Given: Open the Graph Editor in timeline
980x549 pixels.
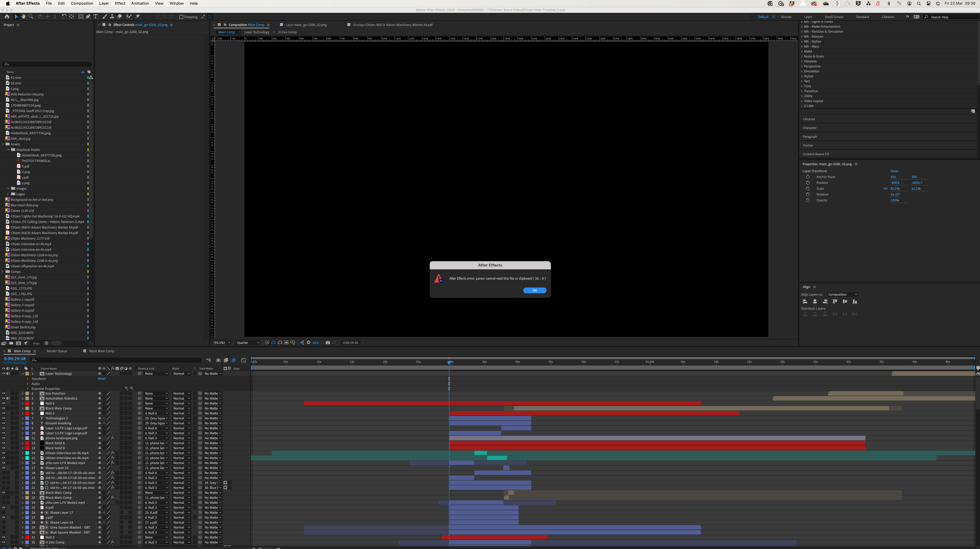Looking at the screenshot, I should click(243, 360).
